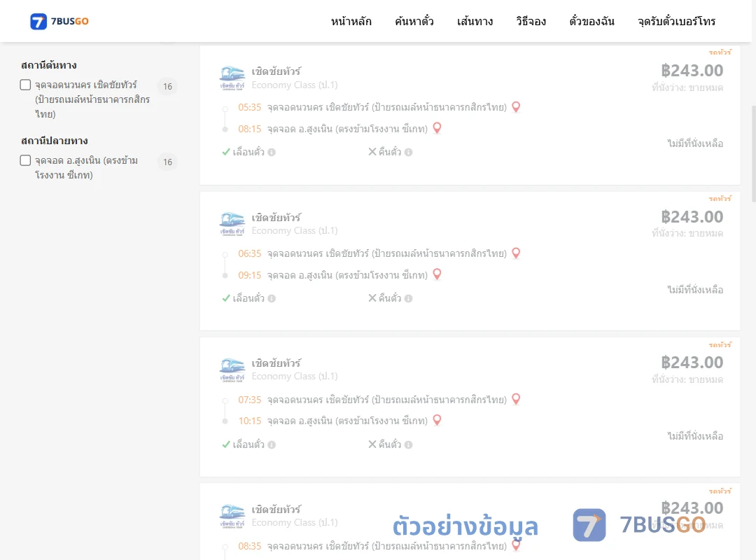Show info icon beside เลื่อนตั๋ว in 06:35 trip
This screenshot has height=560, width=756.
[272, 299]
